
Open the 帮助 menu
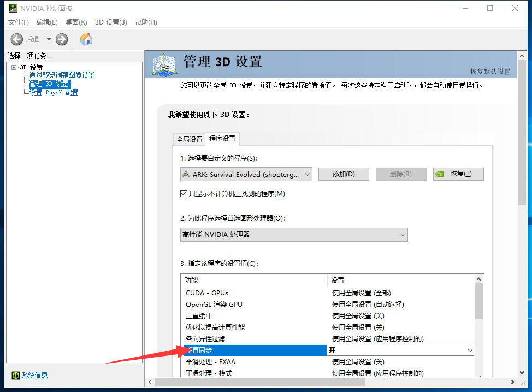coord(145,22)
